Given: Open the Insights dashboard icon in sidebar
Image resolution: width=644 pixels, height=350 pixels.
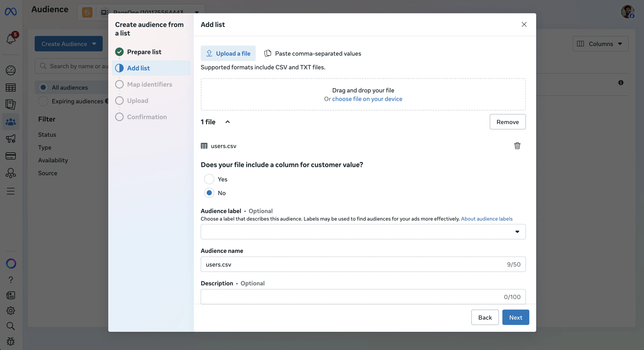Looking at the screenshot, I should [x=10, y=70].
